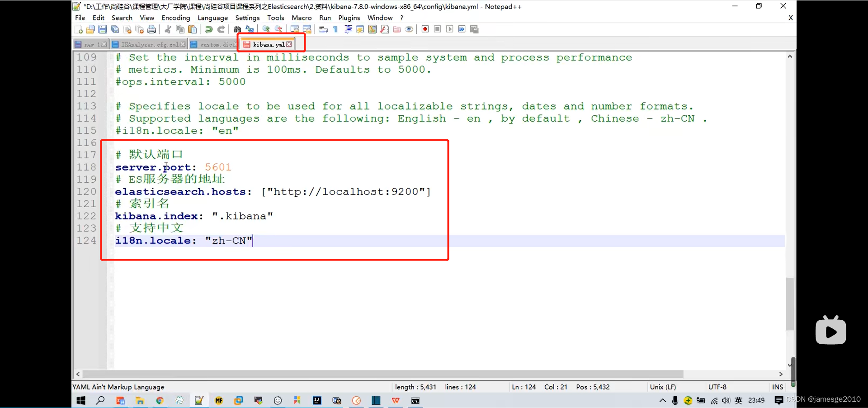
Task: Open the Function List panel
Action: tap(385, 29)
